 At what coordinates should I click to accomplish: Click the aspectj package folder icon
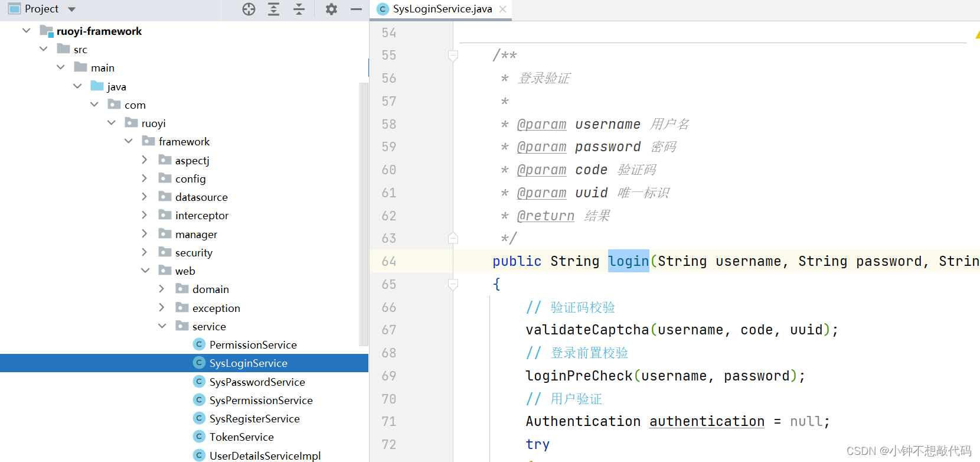165,160
